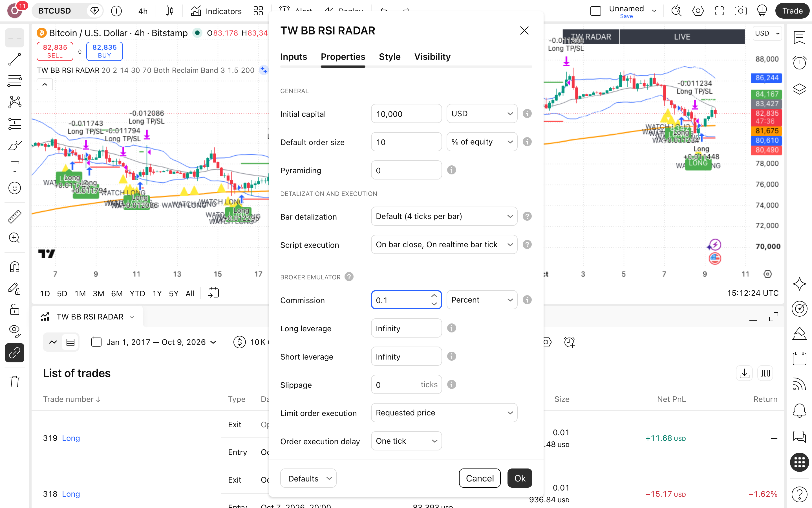The image size is (812, 508).
Task: Switch to the Style tab
Action: click(390, 57)
